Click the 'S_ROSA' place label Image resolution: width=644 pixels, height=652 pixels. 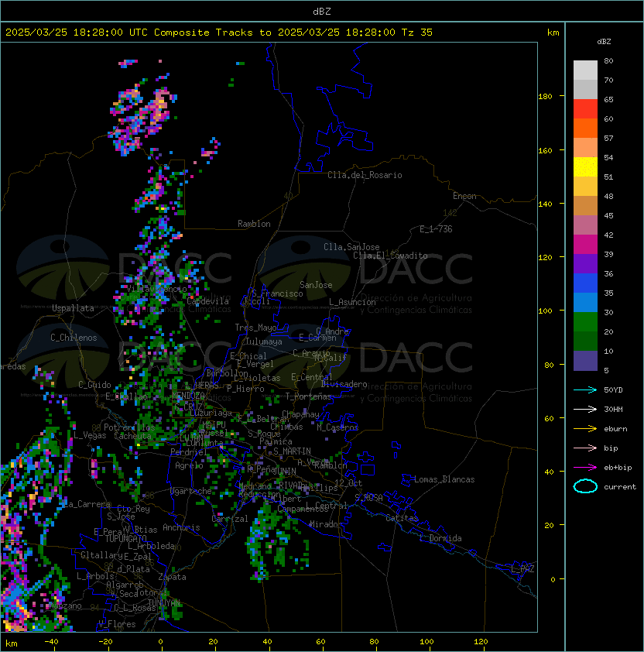[x=368, y=498]
